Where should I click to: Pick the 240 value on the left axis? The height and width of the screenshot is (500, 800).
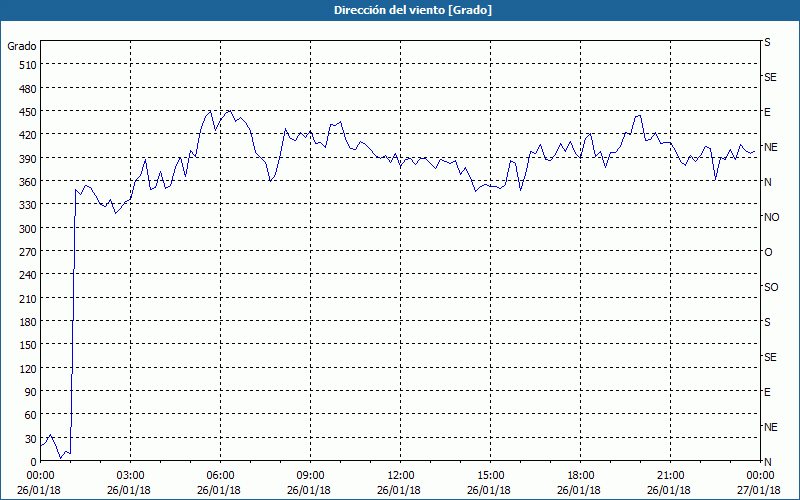point(28,276)
